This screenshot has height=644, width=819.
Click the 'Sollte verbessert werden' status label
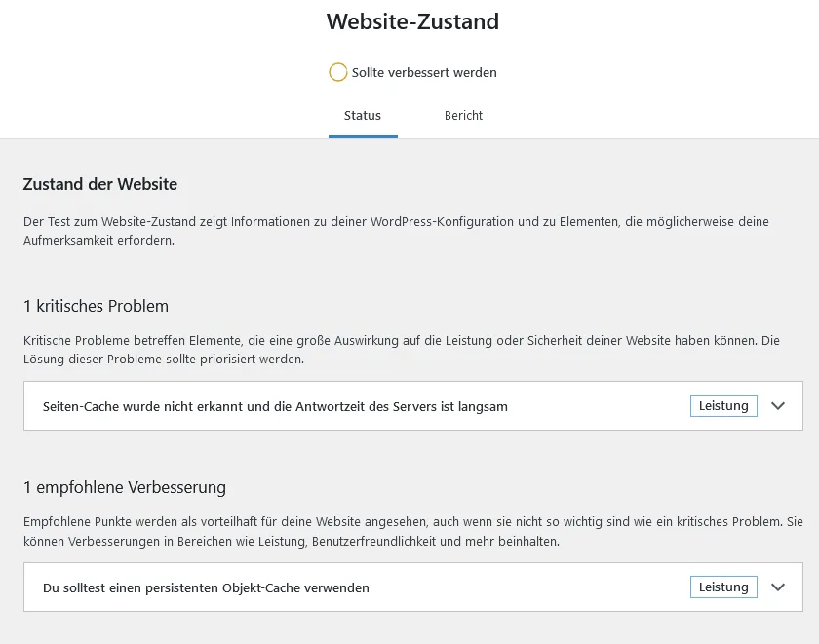click(424, 72)
